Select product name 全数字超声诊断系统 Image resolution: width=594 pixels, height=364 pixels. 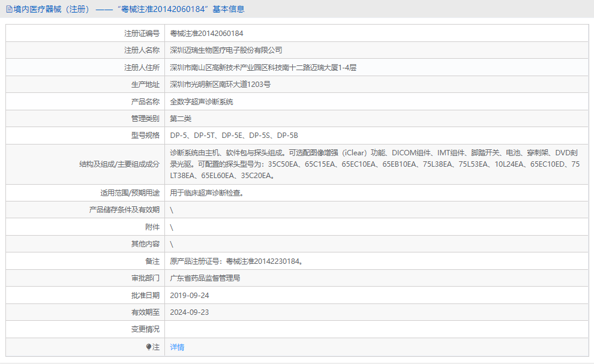click(201, 101)
